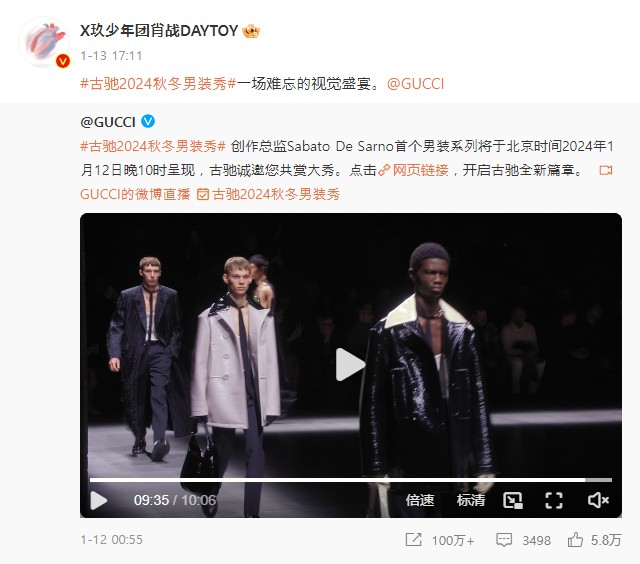Image resolution: width=640 pixels, height=564 pixels.
Task: Click the video play button at bottom left
Action: coord(98,500)
